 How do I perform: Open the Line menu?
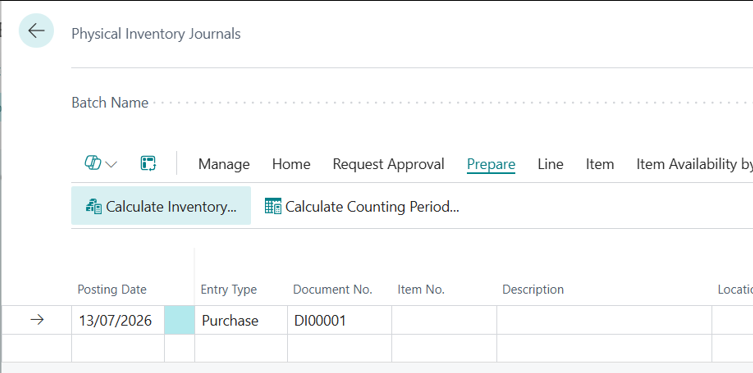point(550,164)
